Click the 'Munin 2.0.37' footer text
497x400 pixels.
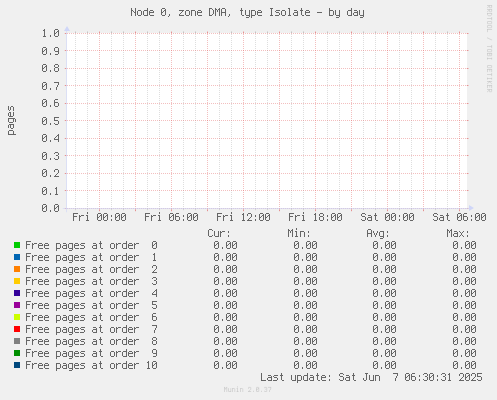click(x=248, y=389)
